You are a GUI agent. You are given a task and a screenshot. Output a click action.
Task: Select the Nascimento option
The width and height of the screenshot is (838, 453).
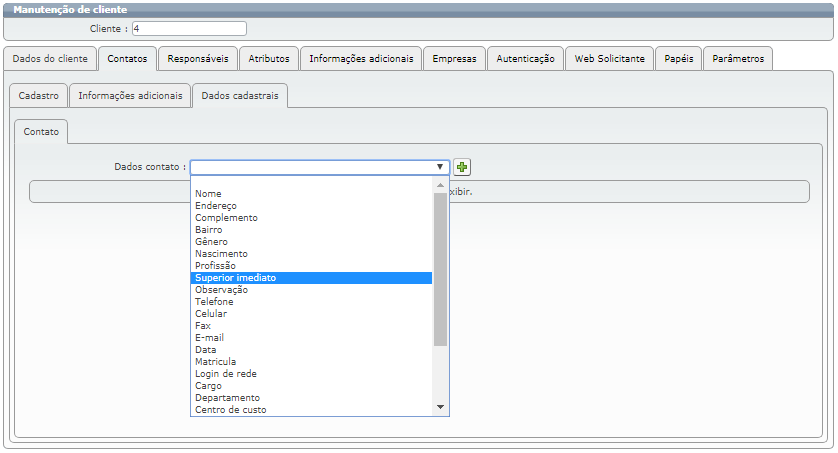pyautogui.click(x=311, y=254)
